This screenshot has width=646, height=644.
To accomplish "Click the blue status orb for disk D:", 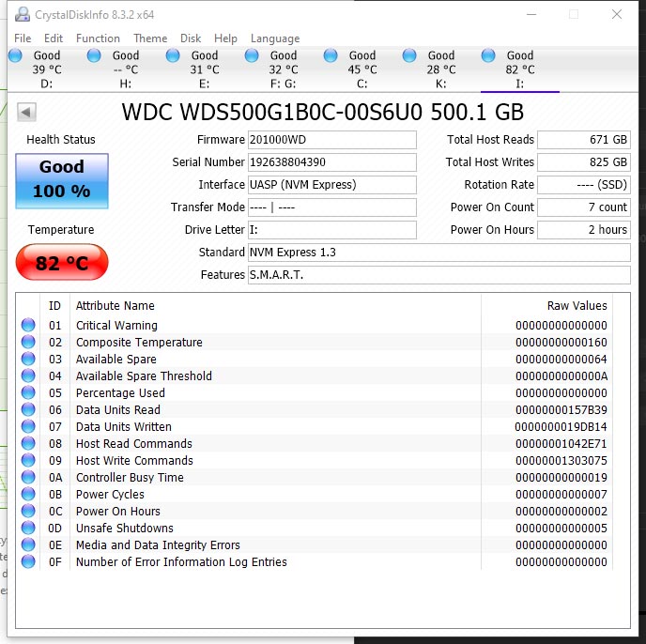I will pos(15,55).
